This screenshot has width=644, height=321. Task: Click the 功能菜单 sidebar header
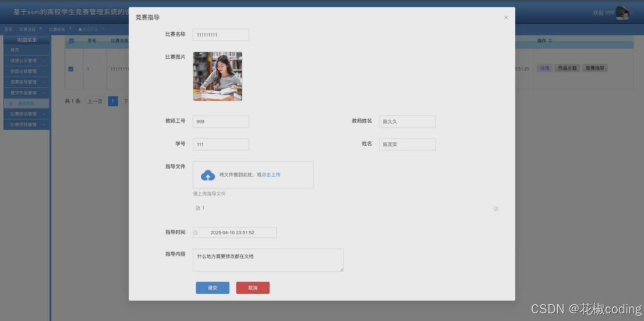27,40
